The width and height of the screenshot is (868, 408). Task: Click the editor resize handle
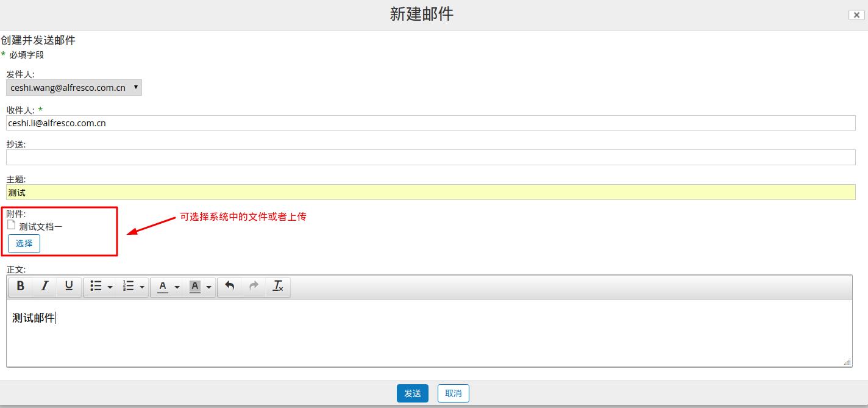[847, 362]
